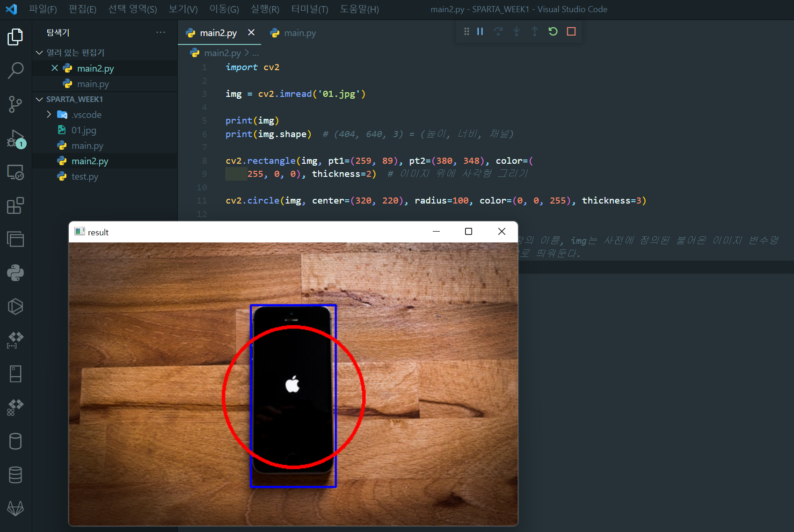This screenshot has height=532, width=794.
Task: Click the VS Code logo icon
Action: (11, 9)
